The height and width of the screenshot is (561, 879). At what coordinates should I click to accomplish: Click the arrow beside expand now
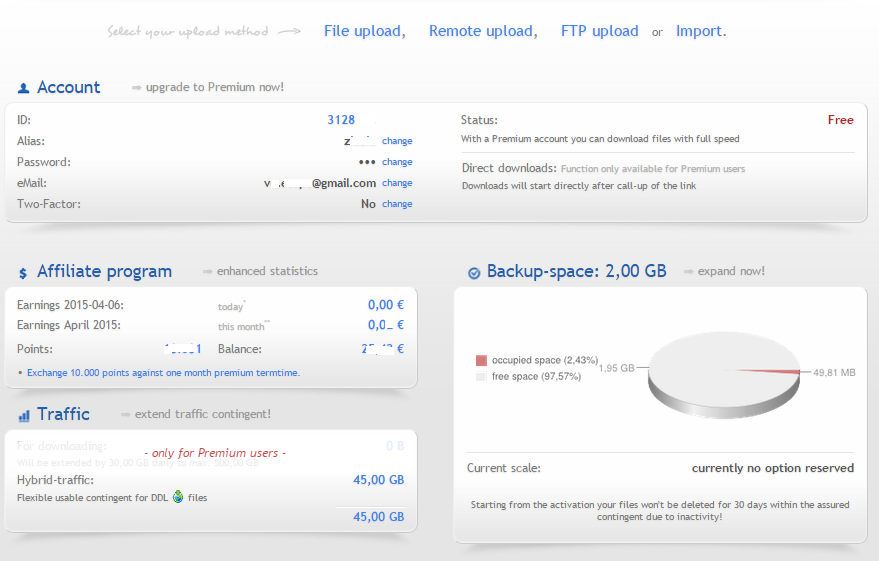point(689,272)
